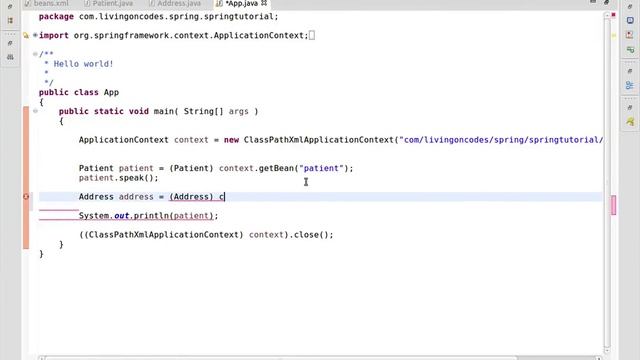
Task: Click the error marker beside the Address address line
Action: click(x=26, y=197)
